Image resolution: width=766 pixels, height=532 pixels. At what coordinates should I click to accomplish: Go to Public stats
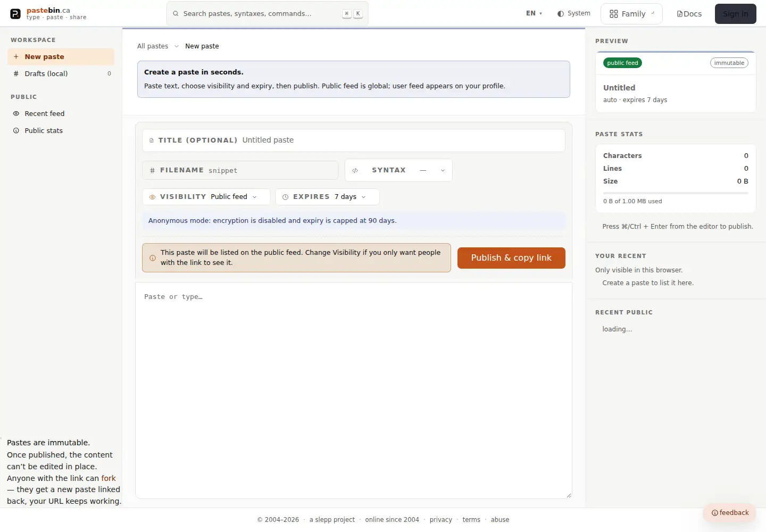[61, 130]
